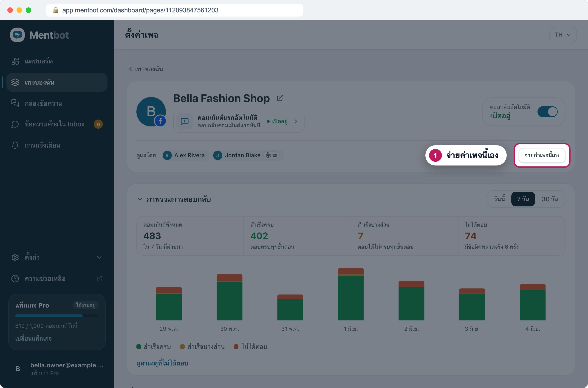Click the การแจ้งเตือน bell icon
This screenshot has width=588, height=388.
point(15,145)
